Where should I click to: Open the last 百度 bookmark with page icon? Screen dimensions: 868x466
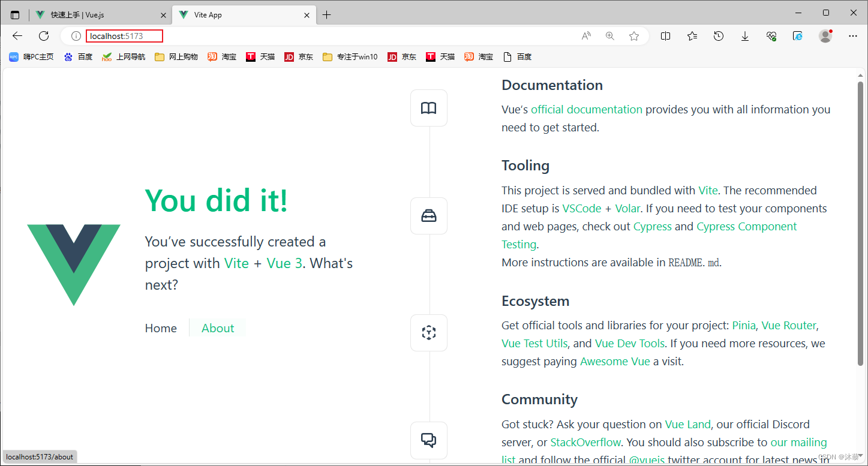518,57
